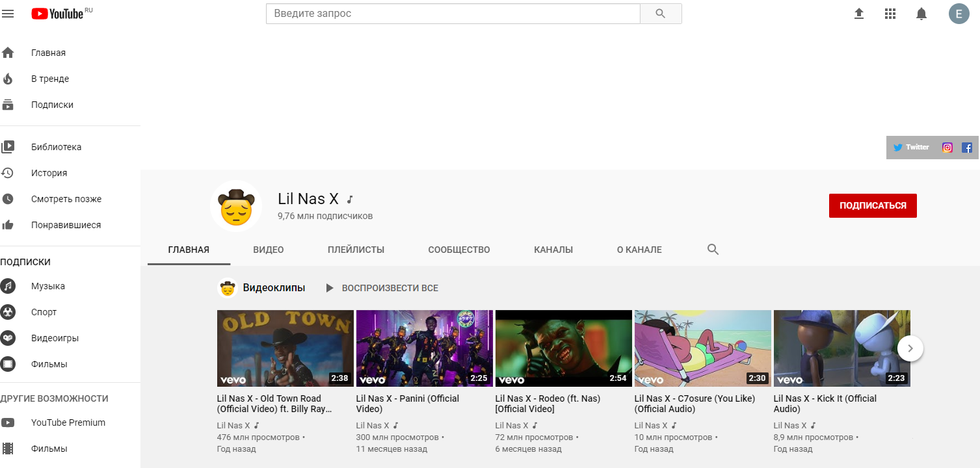Open the notifications bell
980x468 pixels.
coord(921,14)
